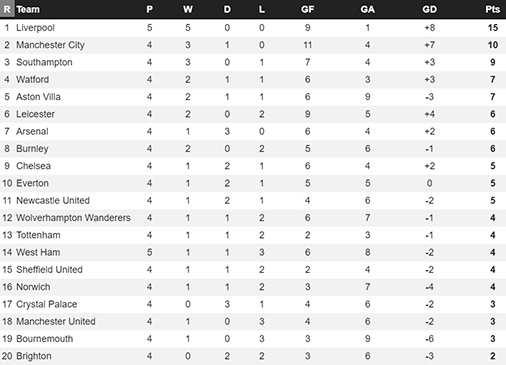Click the R rank column header
The height and width of the screenshot is (365, 506).
7,9
